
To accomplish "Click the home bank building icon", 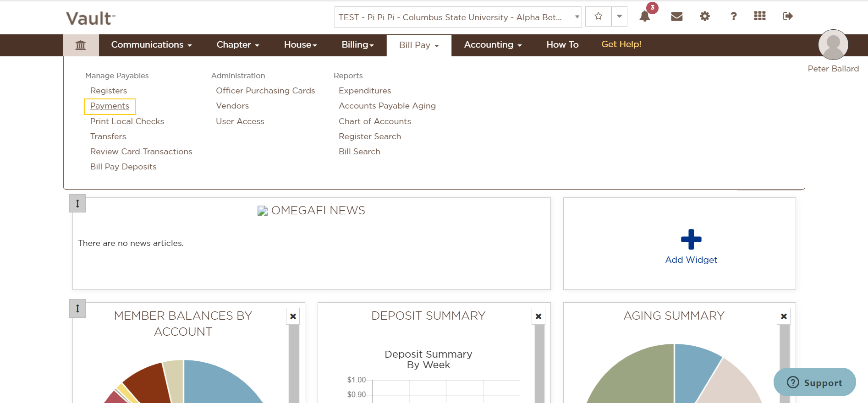I will click(x=81, y=45).
